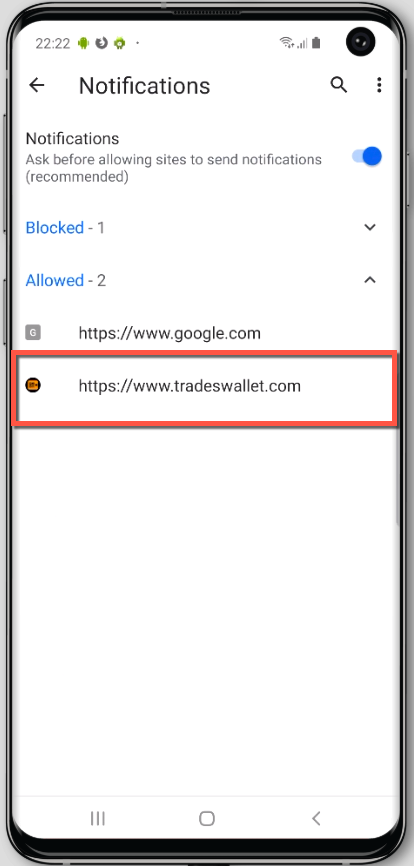
Task: Tap the Allowed - 2 header
Action: coord(66,281)
